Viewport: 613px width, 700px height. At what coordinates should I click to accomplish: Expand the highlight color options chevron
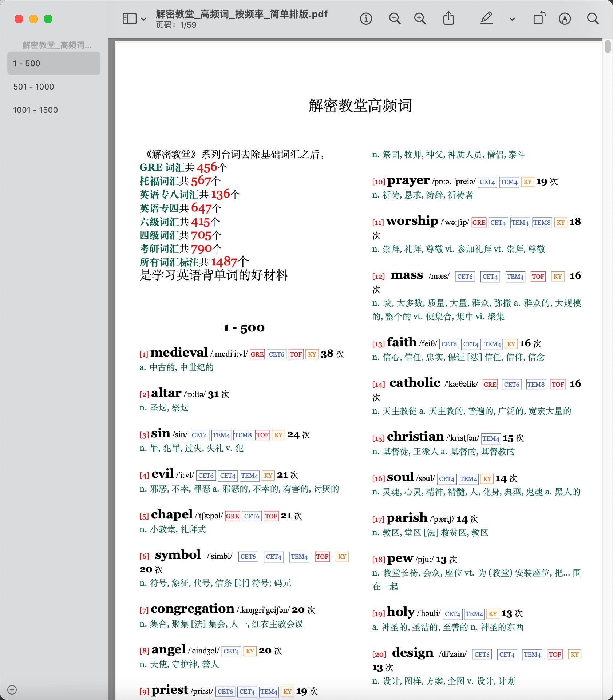point(512,19)
